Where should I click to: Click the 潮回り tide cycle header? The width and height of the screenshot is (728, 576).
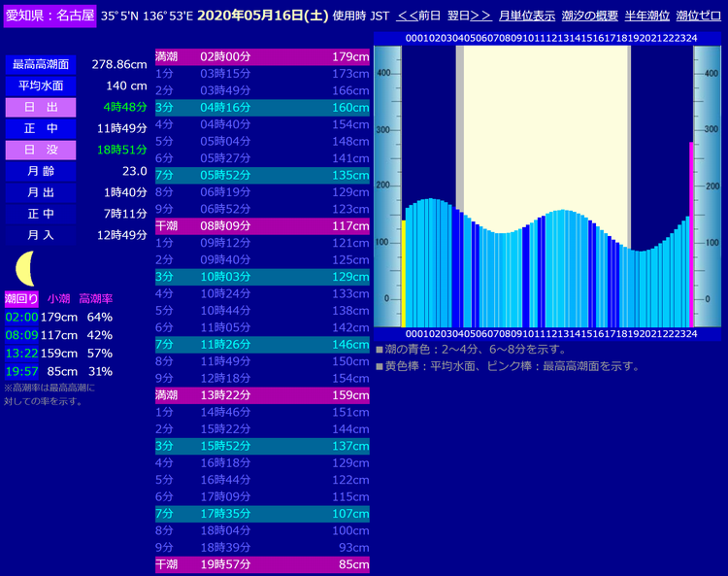pyautogui.click(x=21, y=298)
